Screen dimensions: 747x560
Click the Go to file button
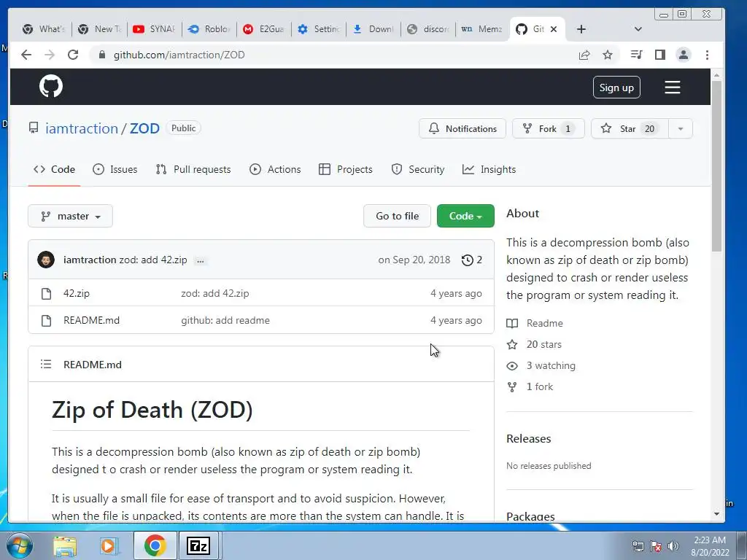click(397, 216)
